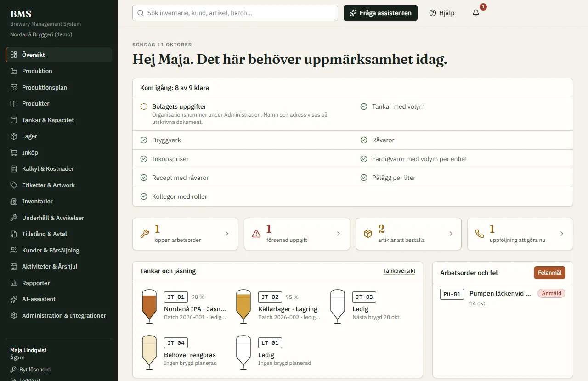The height and width of the screenshot is (381, 588).
Task: Click the Fråga assistenten button
Action: coord(380,13)
